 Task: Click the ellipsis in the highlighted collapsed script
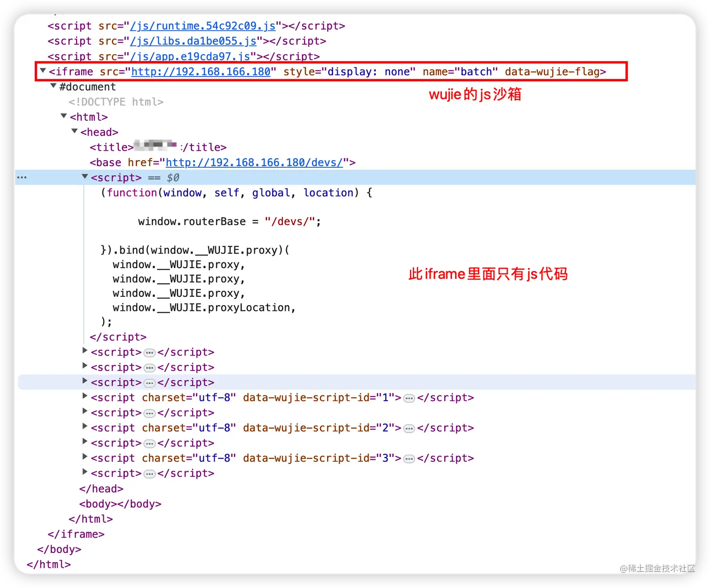click(149, 382)
